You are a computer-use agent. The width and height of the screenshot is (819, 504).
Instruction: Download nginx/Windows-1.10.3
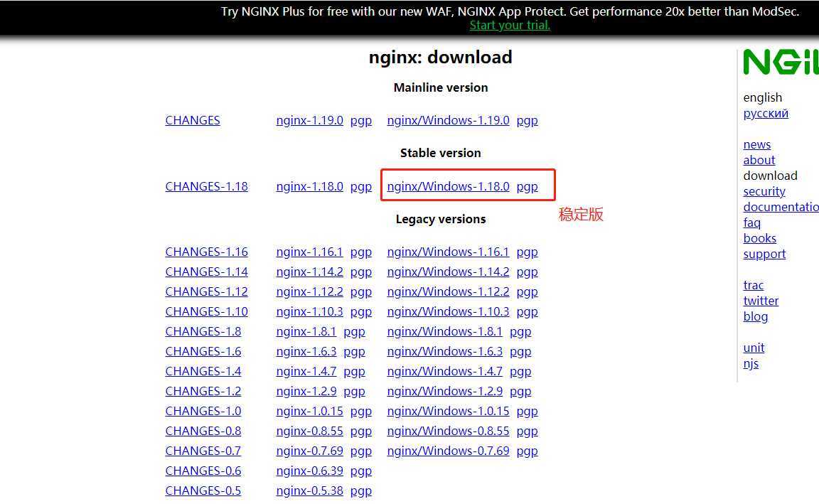point(448,311)
